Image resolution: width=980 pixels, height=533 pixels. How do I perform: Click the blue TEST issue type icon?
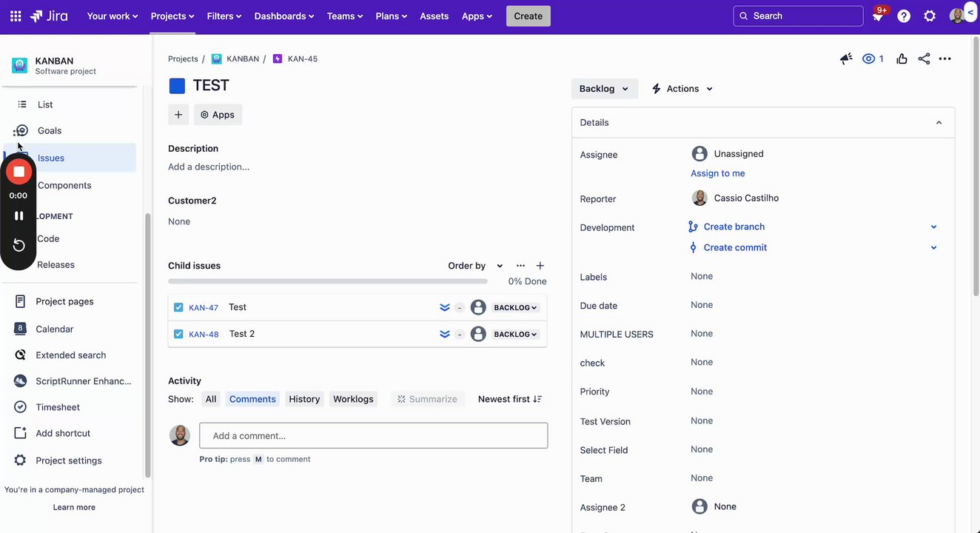(x=177, y=86)
